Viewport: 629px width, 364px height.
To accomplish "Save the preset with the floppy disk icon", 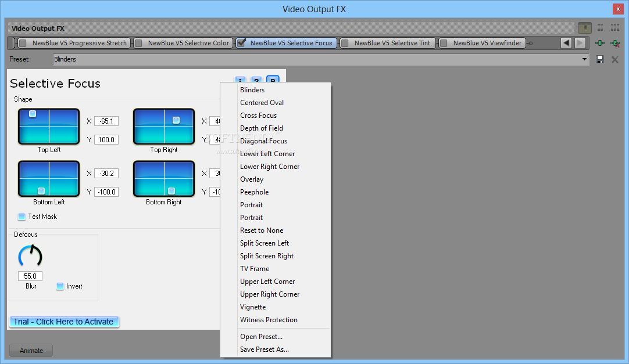I will pos(600,59).
